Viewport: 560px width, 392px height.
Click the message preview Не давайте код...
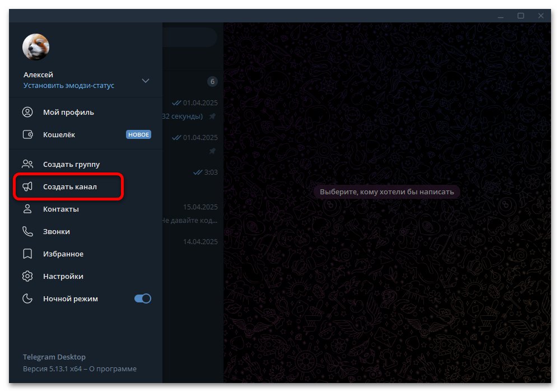[x=190, y=220]
